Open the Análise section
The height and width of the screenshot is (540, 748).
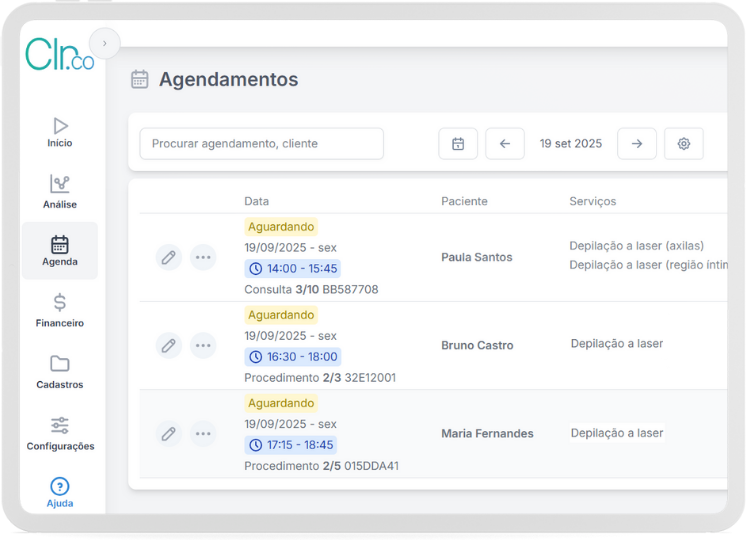coord(60,192)
